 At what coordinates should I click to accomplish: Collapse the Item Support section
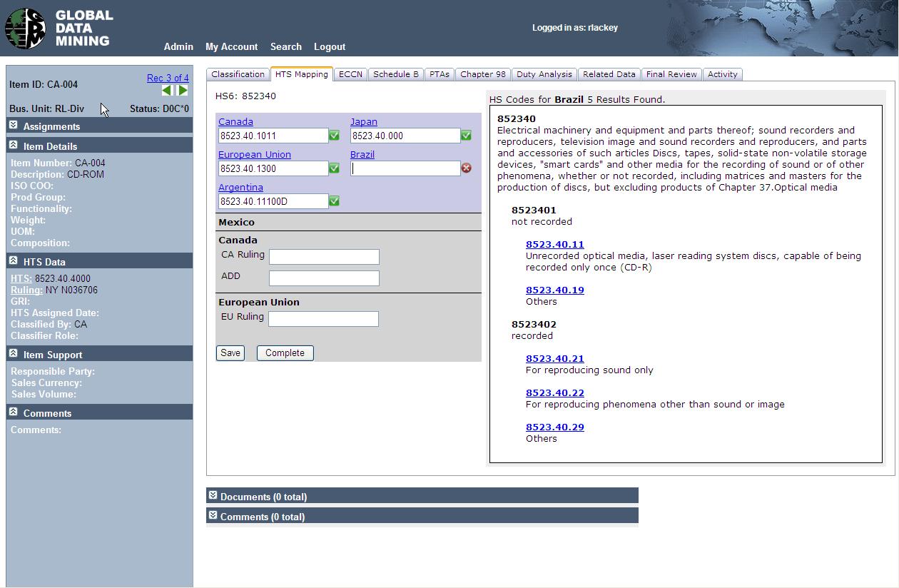pyautogui.click(x=14, y=354)
